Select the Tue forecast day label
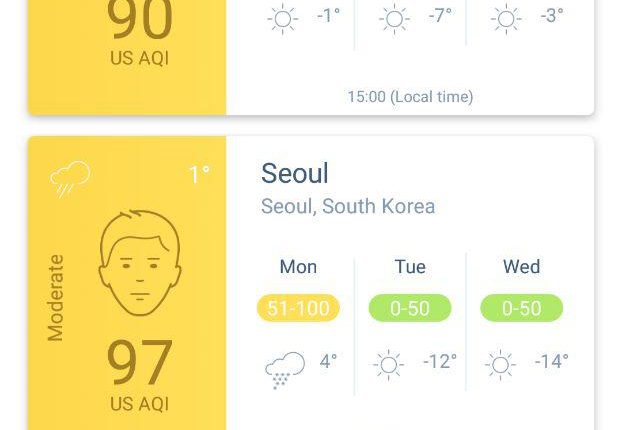Screen dimensions: 622x430 410,267
